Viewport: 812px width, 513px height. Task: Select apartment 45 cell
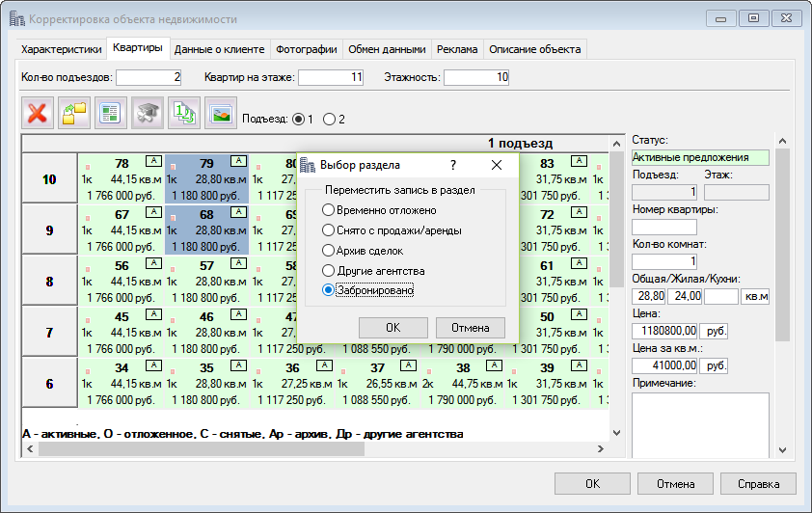point(122,332)
